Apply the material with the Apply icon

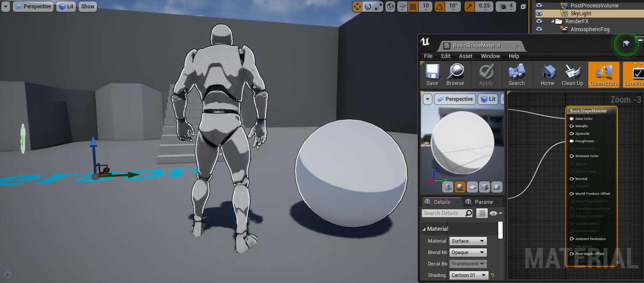486,75
